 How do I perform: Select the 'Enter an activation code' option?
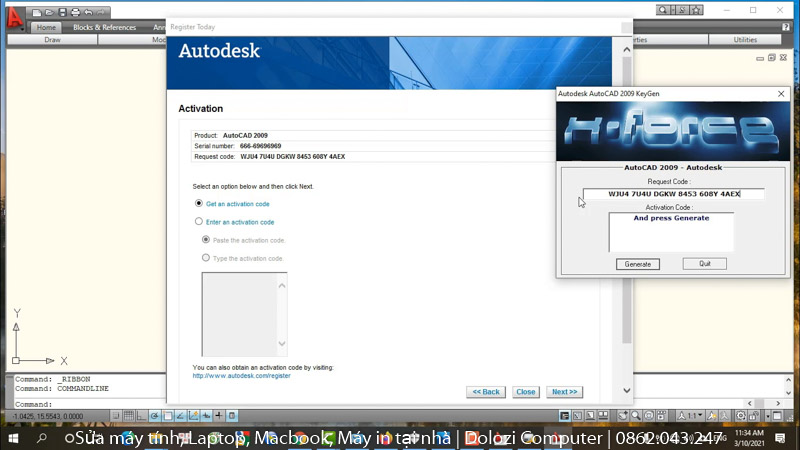click(x=199, y=222)
